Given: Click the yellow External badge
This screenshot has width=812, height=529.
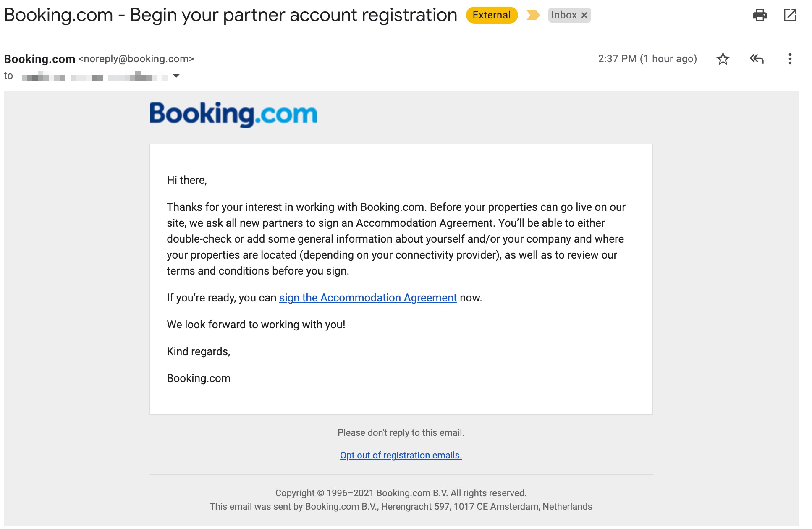Looking at the screenshot, I should (492, 15).
